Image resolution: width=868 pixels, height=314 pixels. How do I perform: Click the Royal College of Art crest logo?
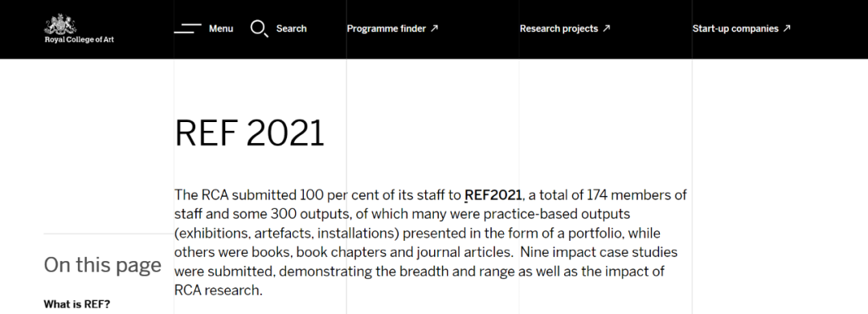tap(60, 25)
